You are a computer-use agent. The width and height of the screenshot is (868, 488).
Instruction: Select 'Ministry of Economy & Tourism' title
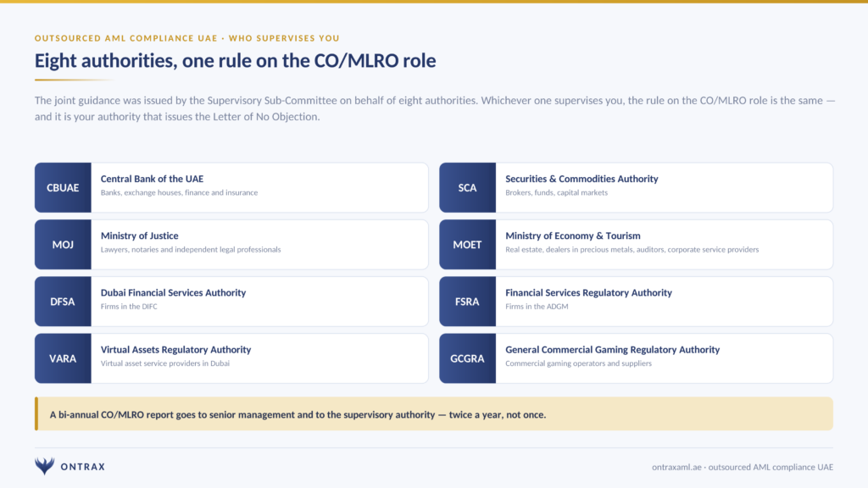pyautogui.click(x=572, y=236)
